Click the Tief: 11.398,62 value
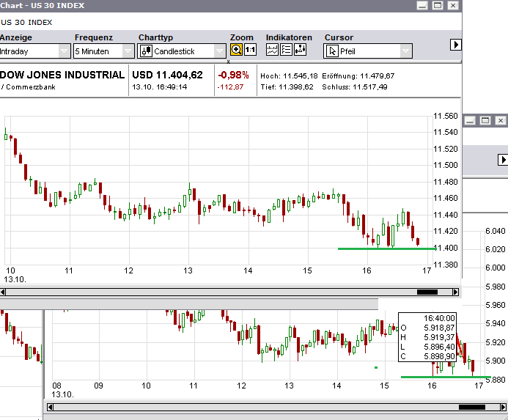The image size is (508, 420). click(287, 86)
